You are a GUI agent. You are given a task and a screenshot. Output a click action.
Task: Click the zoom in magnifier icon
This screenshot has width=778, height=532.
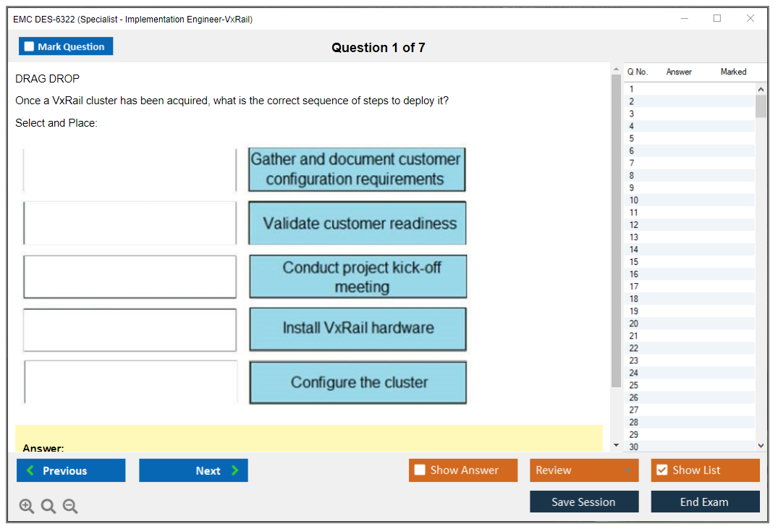coord(27,507)
